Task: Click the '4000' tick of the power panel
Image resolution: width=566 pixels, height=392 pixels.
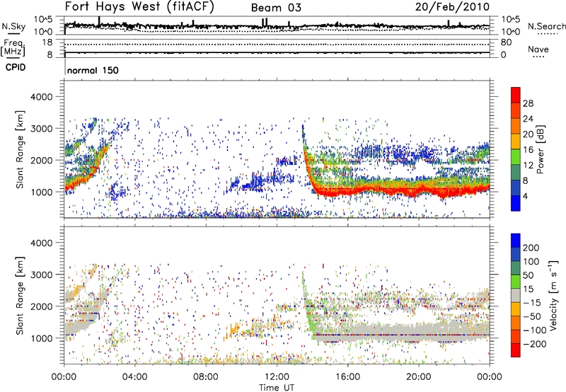Action: point(41,97)
